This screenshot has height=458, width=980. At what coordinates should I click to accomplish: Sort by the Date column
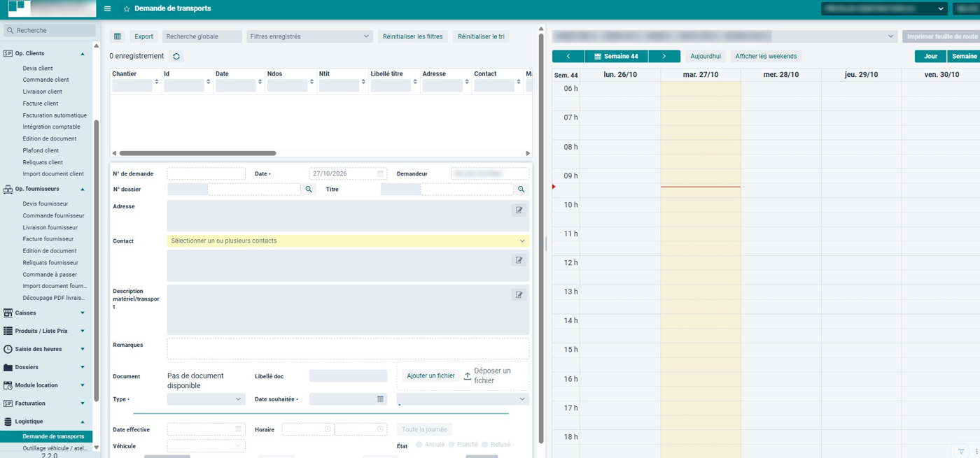[x=260, y=82]
